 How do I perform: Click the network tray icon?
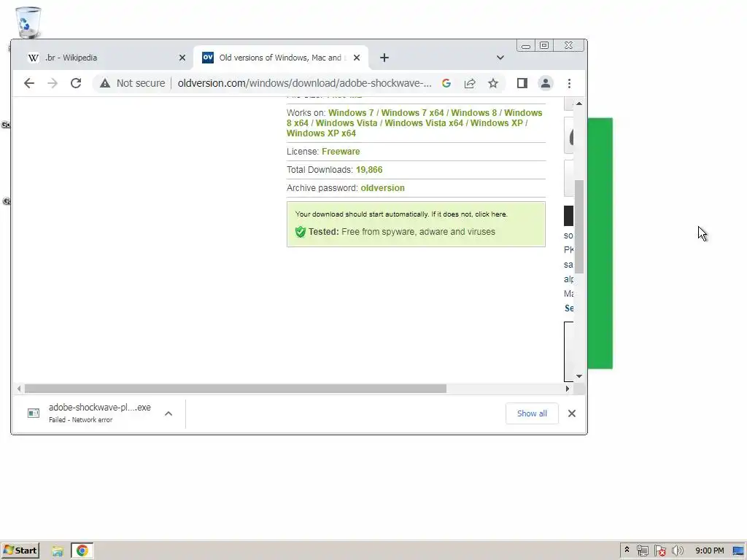point(642,551)
